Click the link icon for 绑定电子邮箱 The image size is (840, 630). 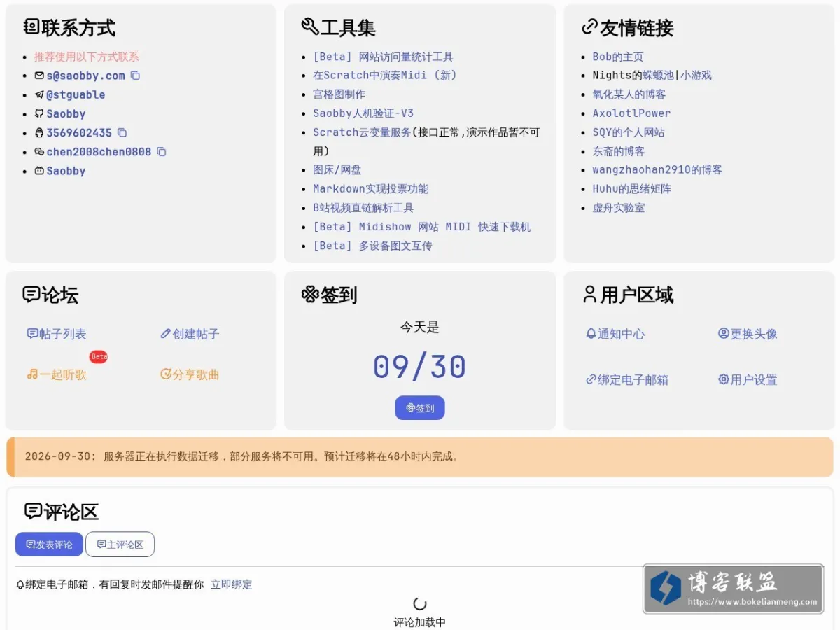(591, 380)
